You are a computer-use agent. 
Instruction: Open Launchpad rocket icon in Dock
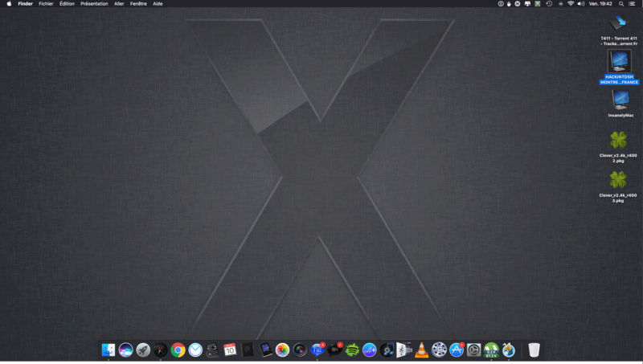pyautogui.click(x=143, y=350)
